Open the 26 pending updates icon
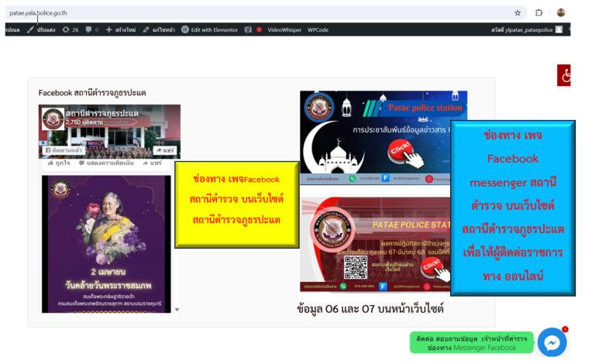595x364 pixels. click(71, 29)
